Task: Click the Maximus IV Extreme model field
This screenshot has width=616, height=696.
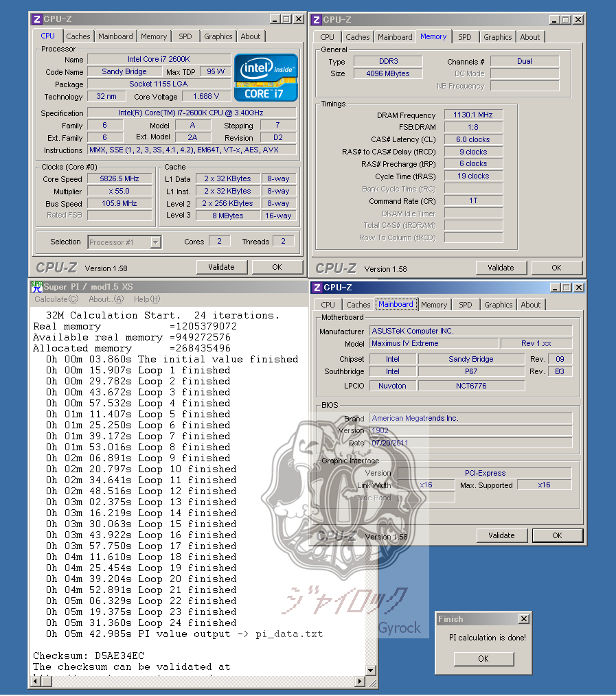Action: point(434,344)
